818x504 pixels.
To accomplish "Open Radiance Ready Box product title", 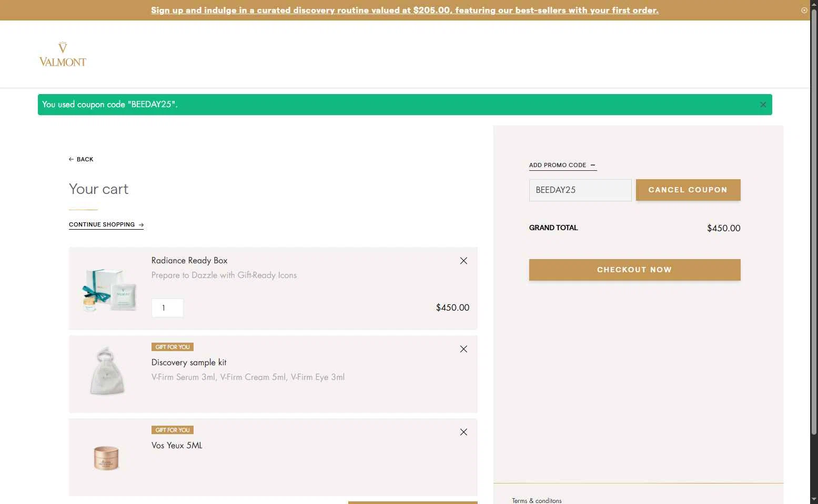I will tap(189, 261).
